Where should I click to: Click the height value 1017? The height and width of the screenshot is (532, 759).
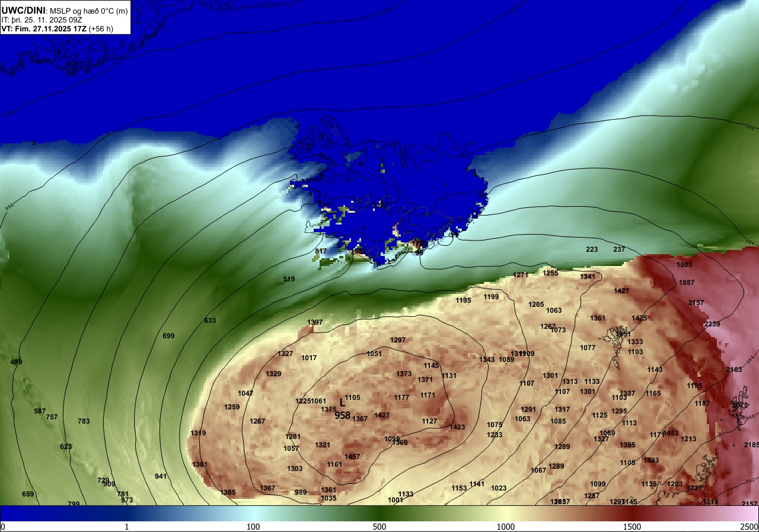pos(309,358)
